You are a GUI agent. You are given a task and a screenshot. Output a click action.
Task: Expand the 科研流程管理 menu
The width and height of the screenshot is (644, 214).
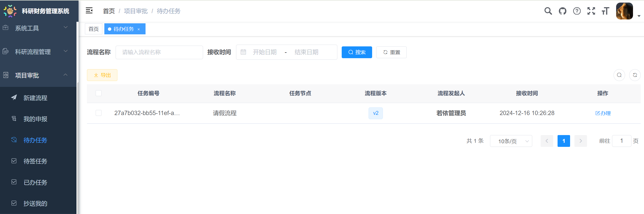38,52
